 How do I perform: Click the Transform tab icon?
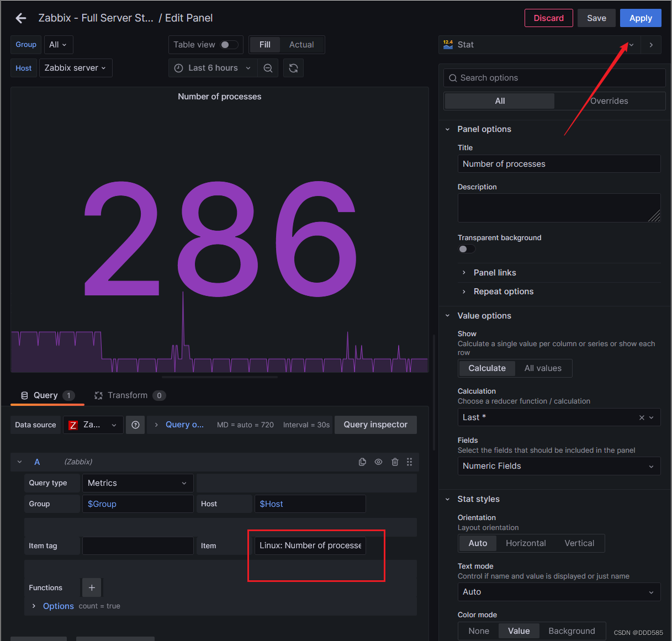pyautogui.click(x=98, y=395)
